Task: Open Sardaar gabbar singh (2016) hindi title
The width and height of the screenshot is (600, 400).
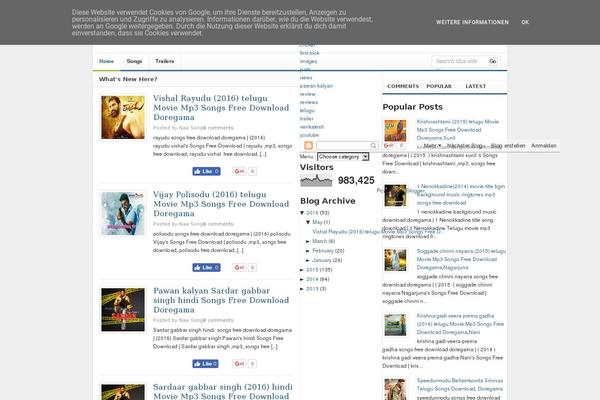Action: pyautogui.click(x=223, y=392)
